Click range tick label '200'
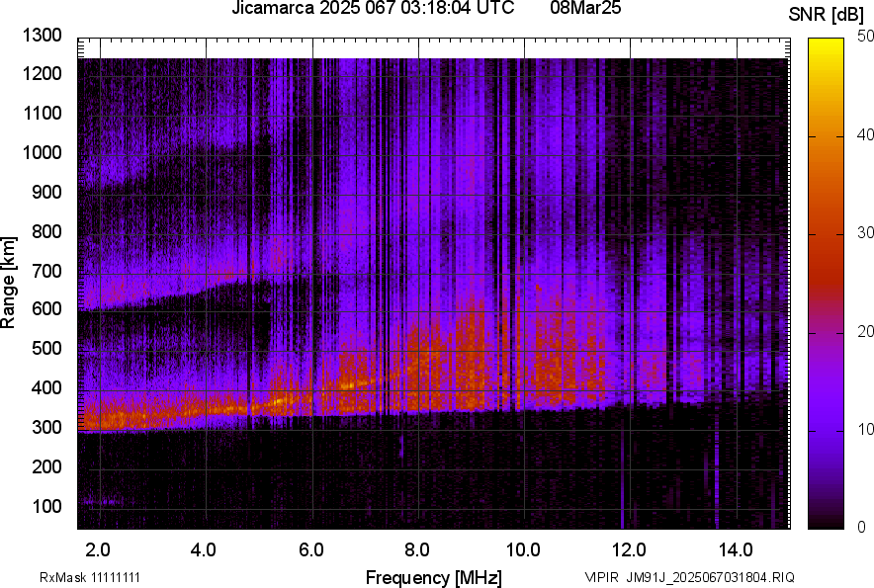 (46, 466)
